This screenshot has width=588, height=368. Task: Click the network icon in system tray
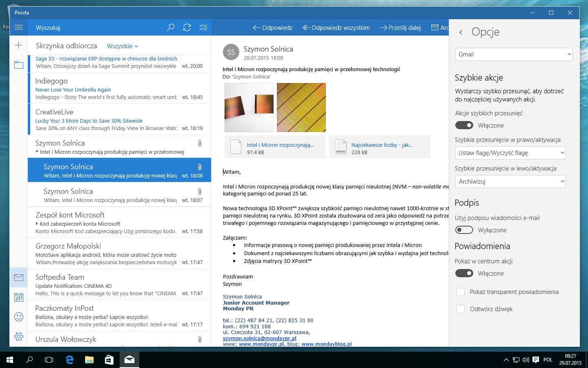516,360
